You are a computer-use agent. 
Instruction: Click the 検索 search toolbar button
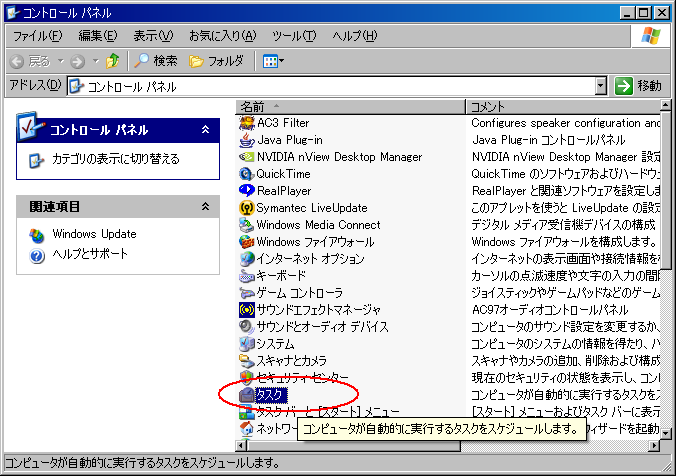tap(156, 61)
